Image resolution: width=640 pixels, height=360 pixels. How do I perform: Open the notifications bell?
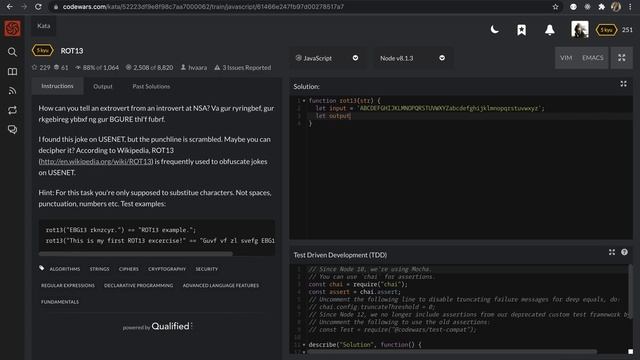(550, 30)
